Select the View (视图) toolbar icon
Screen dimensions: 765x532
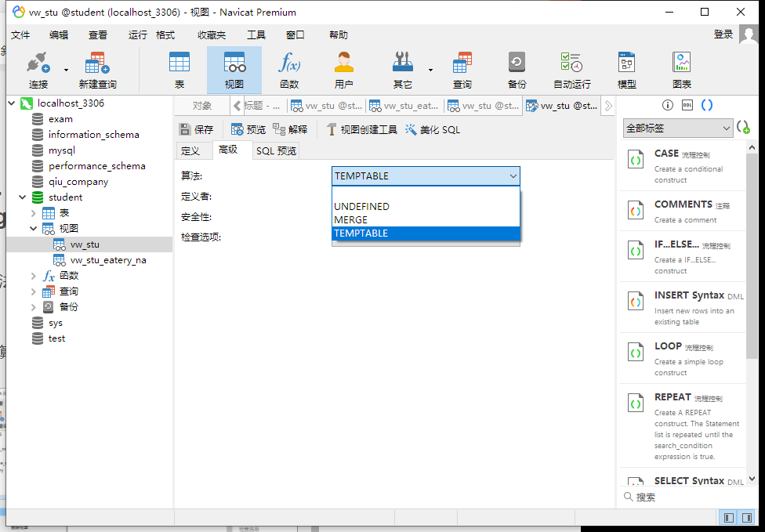point(234,71)
